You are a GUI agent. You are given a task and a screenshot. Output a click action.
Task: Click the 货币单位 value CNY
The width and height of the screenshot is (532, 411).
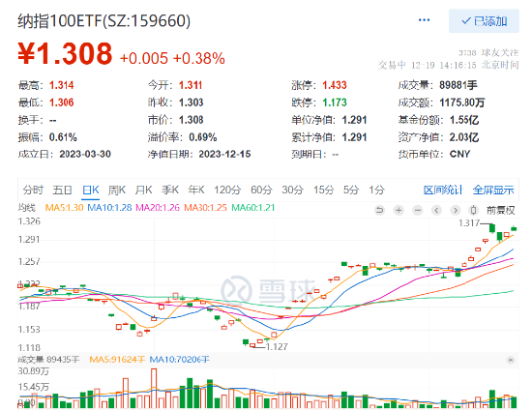tap(459, 155)
